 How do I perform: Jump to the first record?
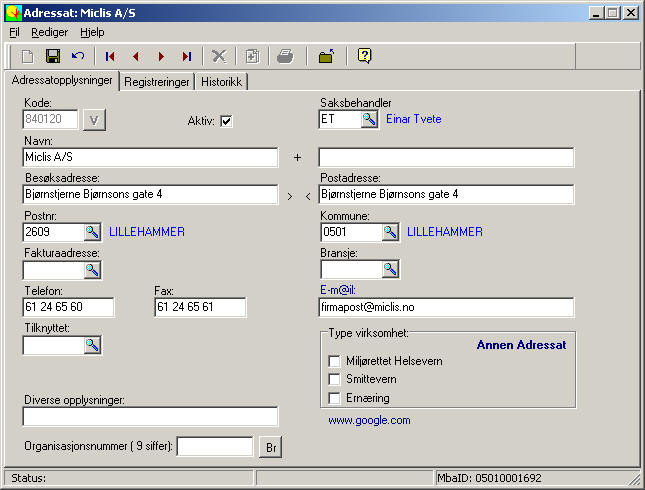point(110,56)
